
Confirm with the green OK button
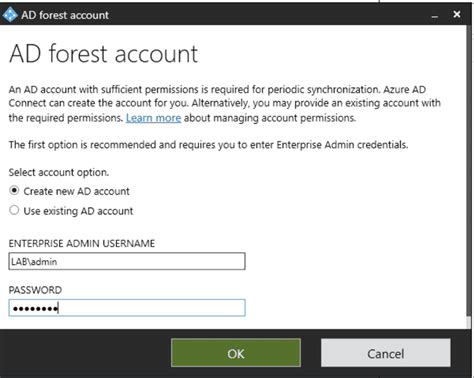coord(236,353)
